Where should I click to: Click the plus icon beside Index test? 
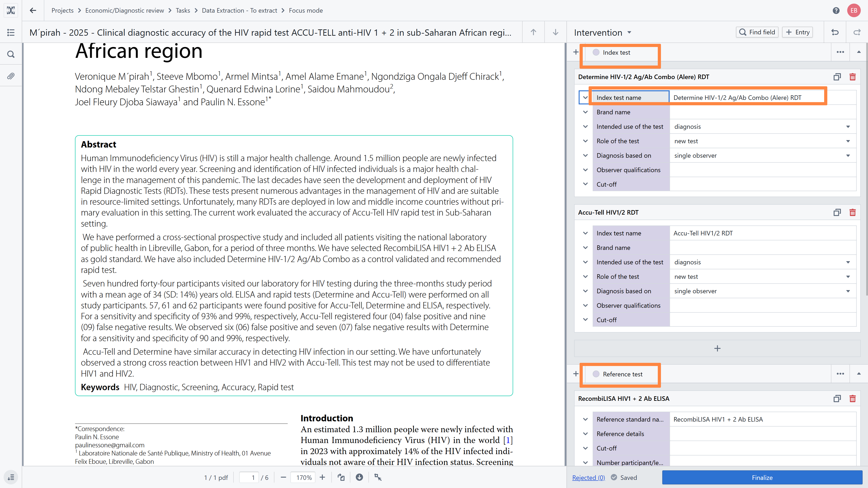[576, 52]
